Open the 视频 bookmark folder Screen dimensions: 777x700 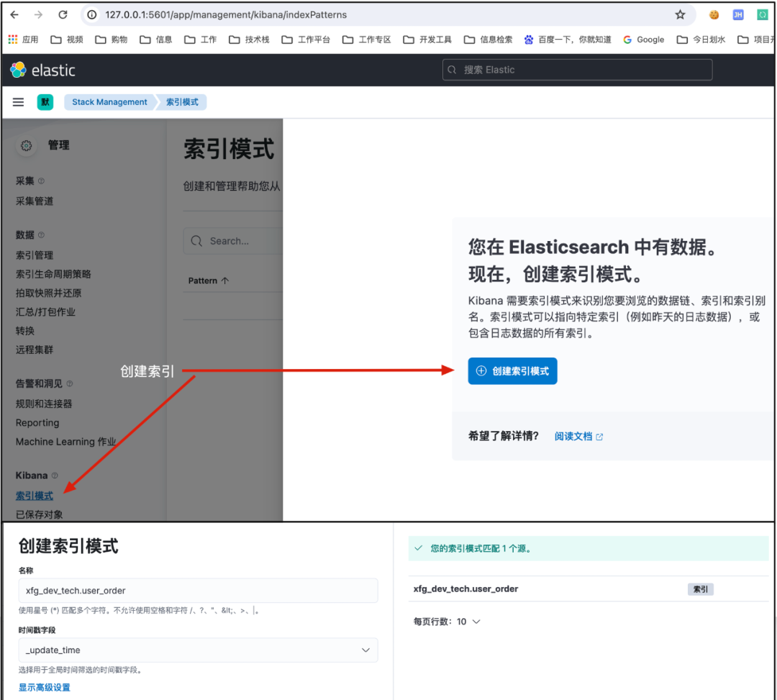(67, 40)
